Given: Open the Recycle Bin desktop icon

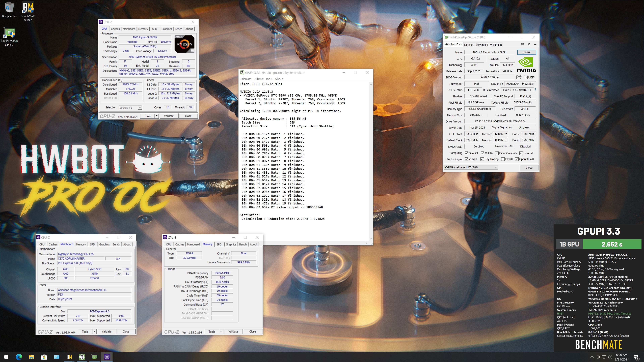Looking at the screenshot, I should pos(9,10).
